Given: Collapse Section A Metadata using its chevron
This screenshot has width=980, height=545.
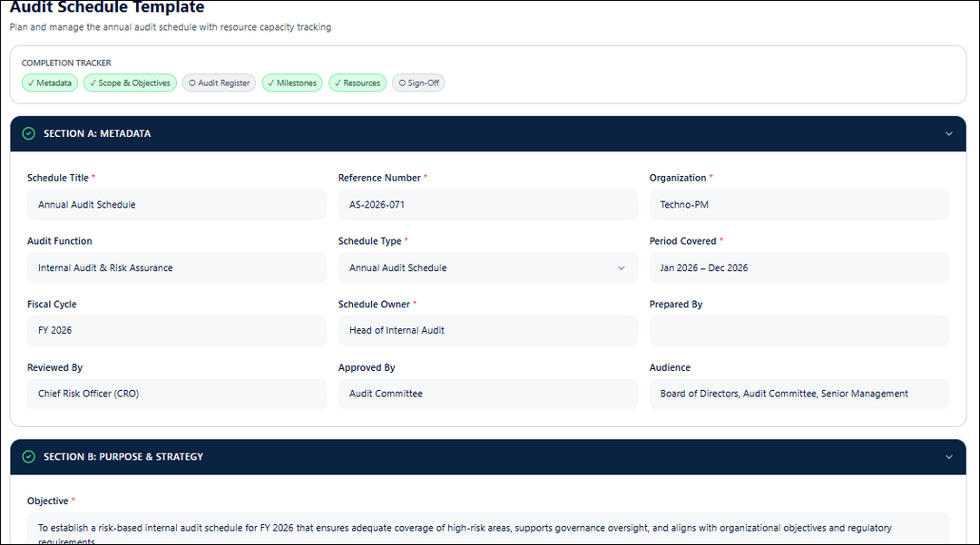Looking at the screenshot, I should 949,133.
